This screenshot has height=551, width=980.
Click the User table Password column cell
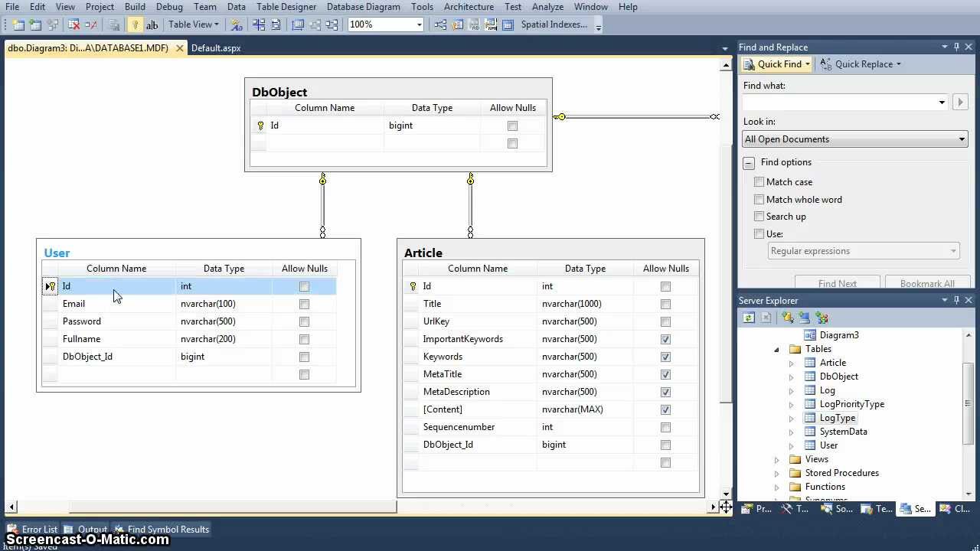tap(116, 321)
